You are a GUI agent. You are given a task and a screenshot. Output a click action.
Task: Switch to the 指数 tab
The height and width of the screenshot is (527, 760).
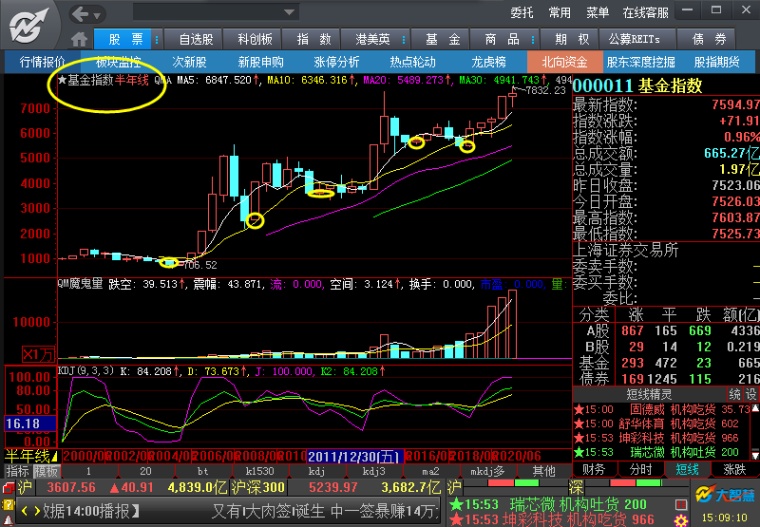click(x=314, y=39)
